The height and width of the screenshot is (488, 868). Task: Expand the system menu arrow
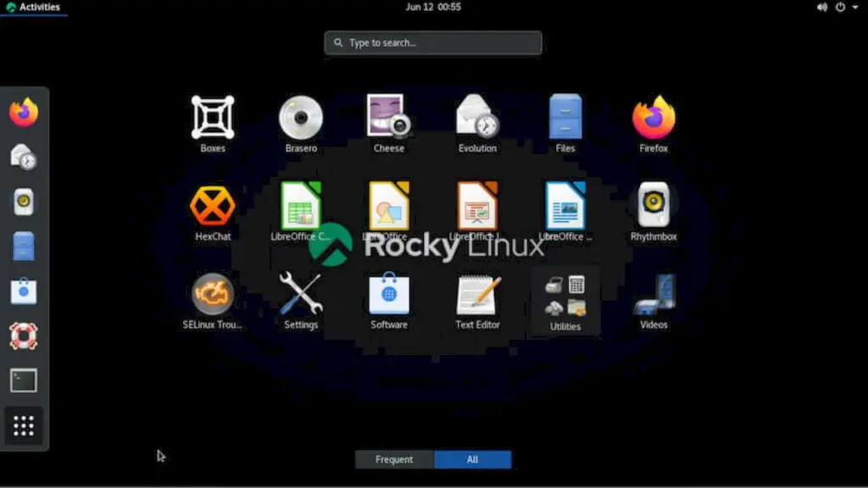855,7
